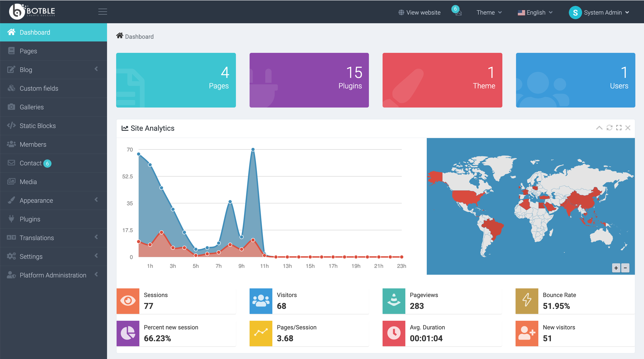Open the System Admin user dropdown
The height and width of the screenshot is (359, 644).
(x=599, y=13)
